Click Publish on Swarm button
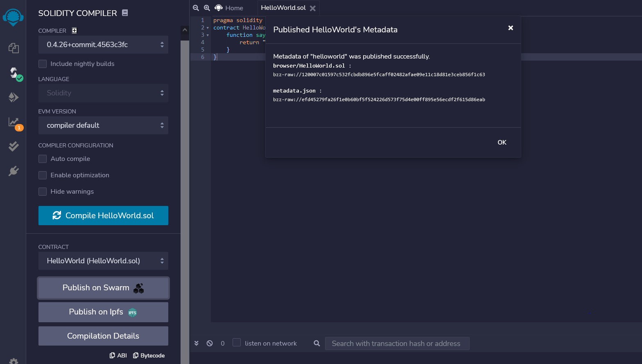Viewport: 642px width, 364px height. tap(103, 288)
